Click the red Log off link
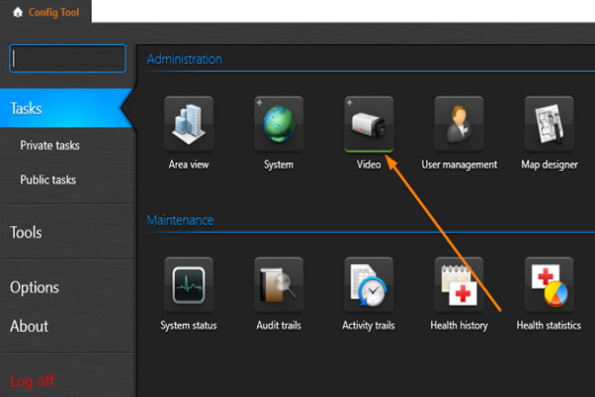Viewport: 595px width, 397px height. (32, 381)
